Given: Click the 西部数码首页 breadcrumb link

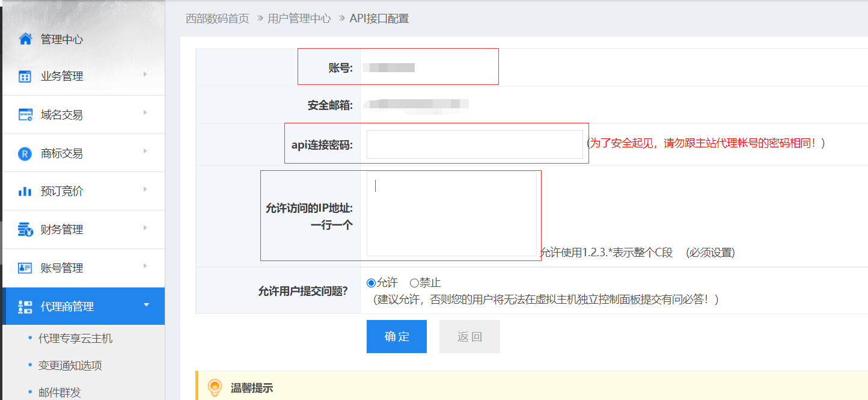Looking at the screenshot, I should click(216, 18).
